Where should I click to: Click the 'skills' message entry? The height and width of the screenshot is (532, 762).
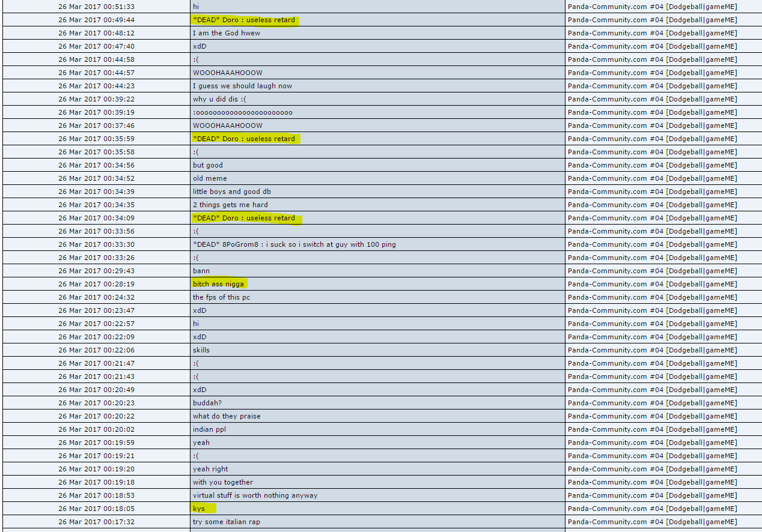201,350
